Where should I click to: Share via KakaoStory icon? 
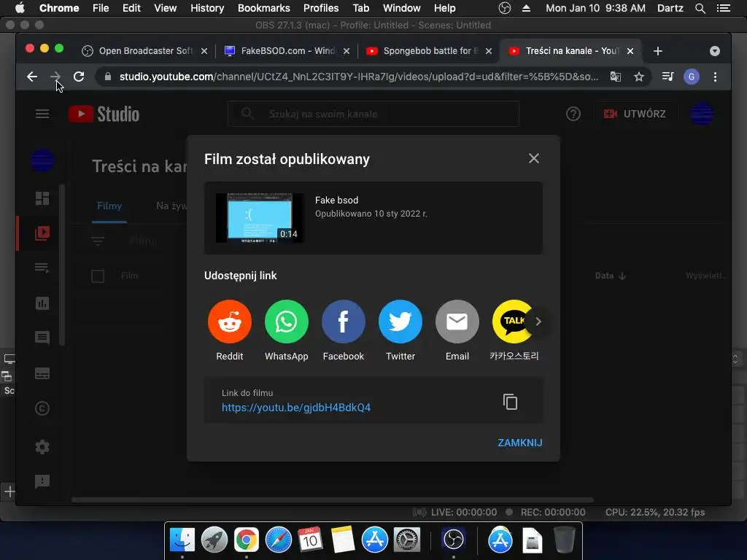tap(511, 322)
